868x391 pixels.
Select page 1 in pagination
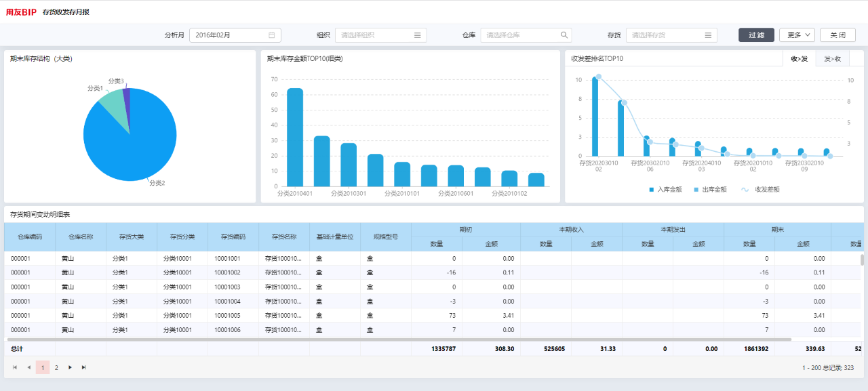[43, 367]
